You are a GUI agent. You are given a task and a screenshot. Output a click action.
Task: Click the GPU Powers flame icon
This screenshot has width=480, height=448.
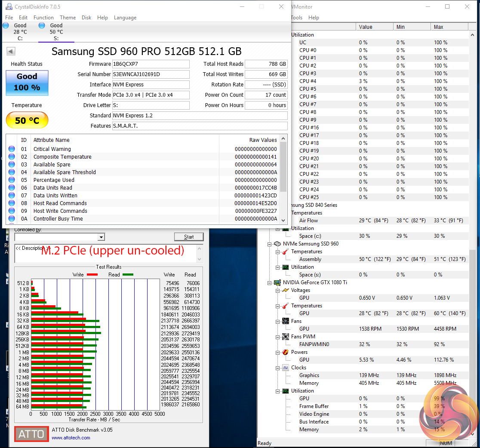(x=285, y=352)
